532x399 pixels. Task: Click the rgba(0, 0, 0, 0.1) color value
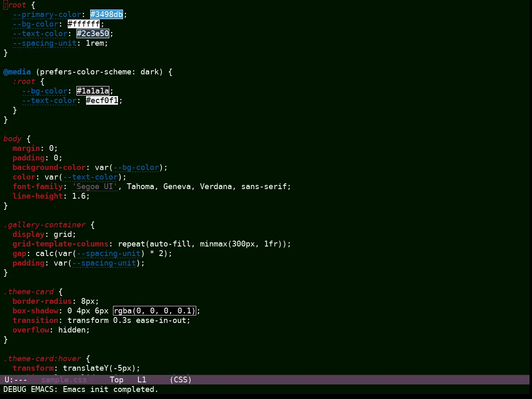[154, 311]
